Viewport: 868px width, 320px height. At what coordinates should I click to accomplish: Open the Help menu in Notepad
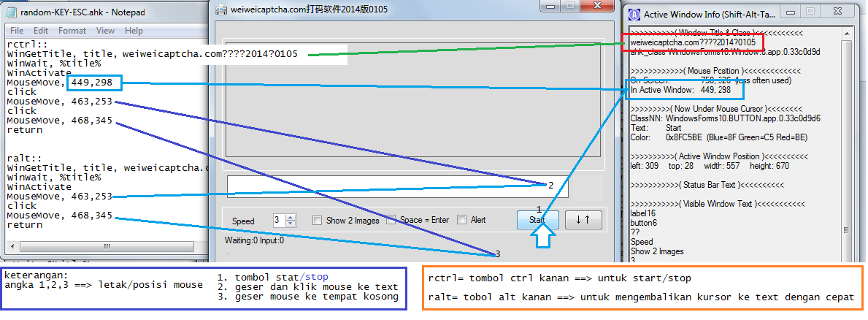[x=134, y=31]
